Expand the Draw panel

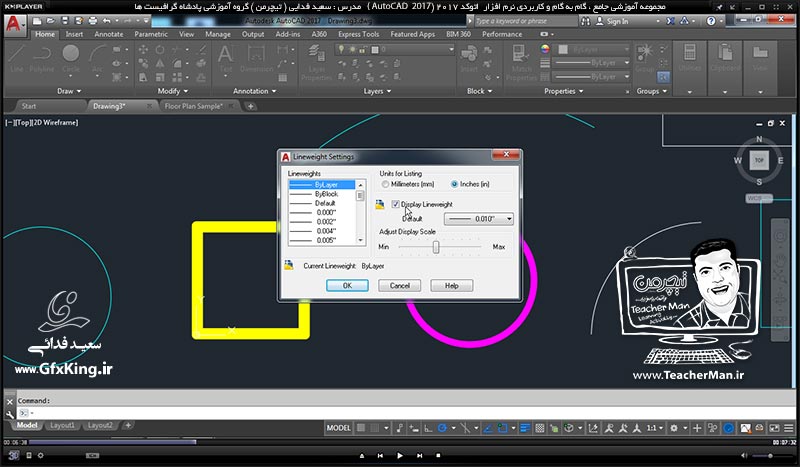coord(69,91)
